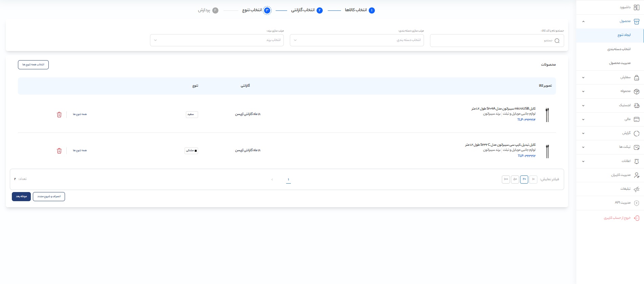Select the 50 items per page option
The height and width of the screenshot is (284, 644).
click(515, 179)
